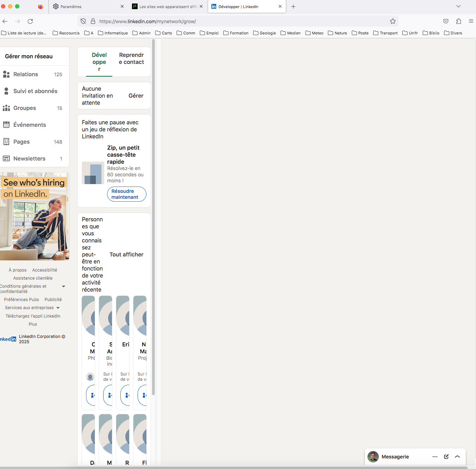The image size is (476, 469).
Task: Open Messagerie three-dots options
Action: click(x=435, y=457)
